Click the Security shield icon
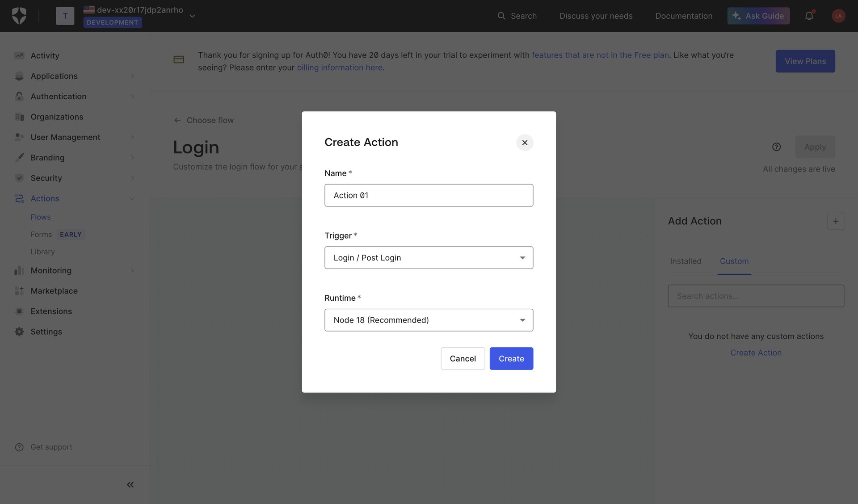Image resolution: width=858 pixels, height=504 pixels. 19,178
